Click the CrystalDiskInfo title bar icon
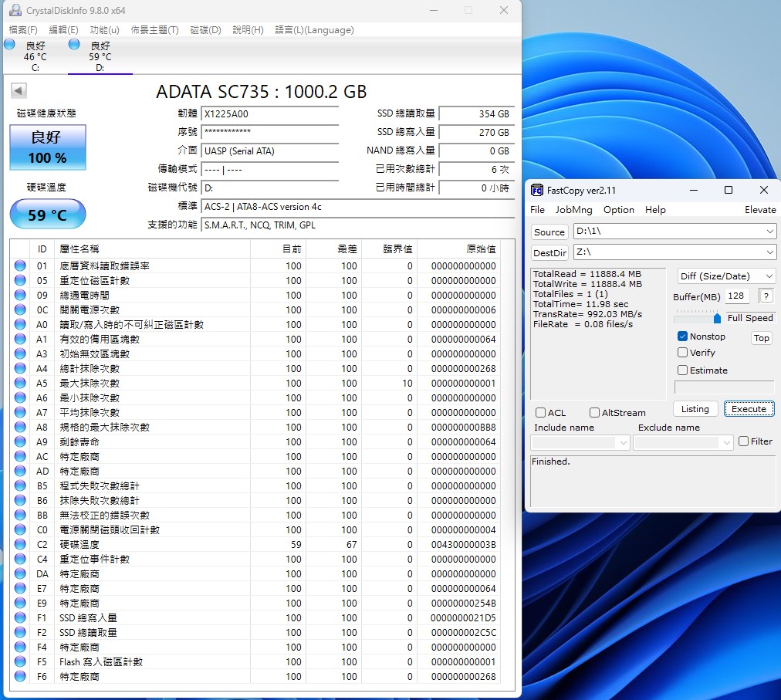 [15, 10]
